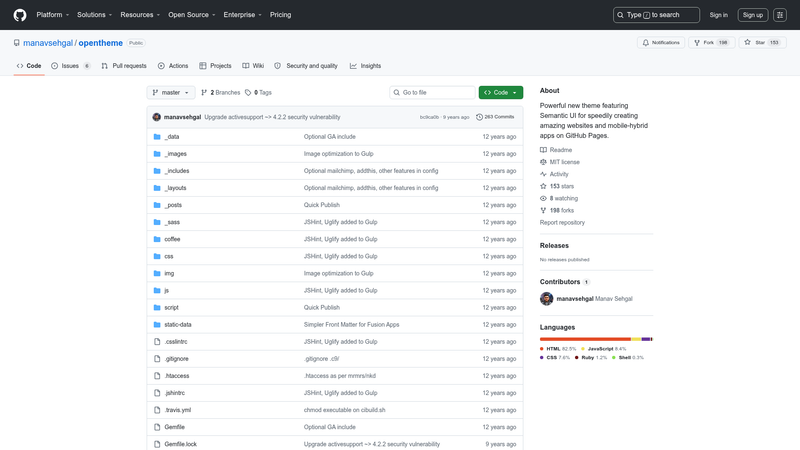This screenshot has width=800, height=450.
Task: Expand the Open Source menu
Action: click(192, 15)
